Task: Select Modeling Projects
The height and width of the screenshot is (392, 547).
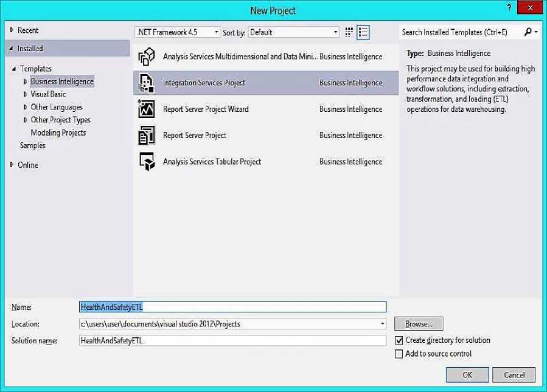Action: (58, 132)
